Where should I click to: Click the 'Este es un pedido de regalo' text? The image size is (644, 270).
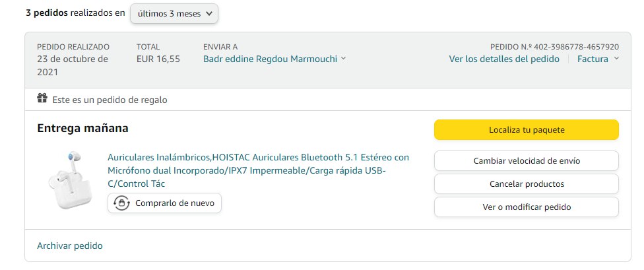pyautogui.click(x=110, y=100)
